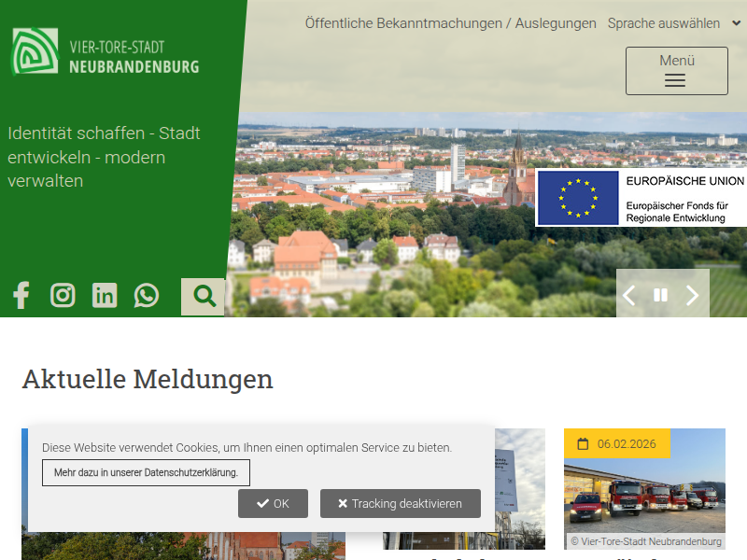Open Öffentliche Bekanntmachungen / Auslegungen
The width and height of the screenshot is (747, 560).
click(x=450, y=23)
